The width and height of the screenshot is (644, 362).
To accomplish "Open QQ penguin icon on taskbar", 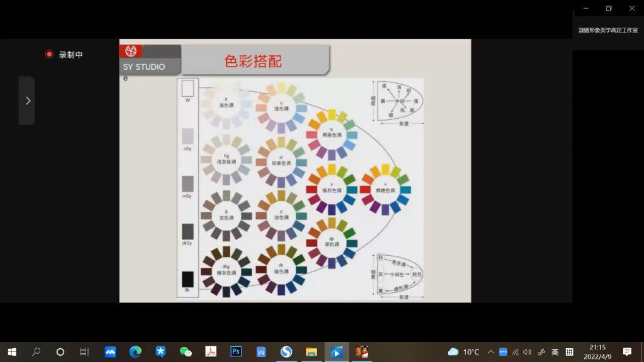I will pyautogui.click(x=361, y=352).
